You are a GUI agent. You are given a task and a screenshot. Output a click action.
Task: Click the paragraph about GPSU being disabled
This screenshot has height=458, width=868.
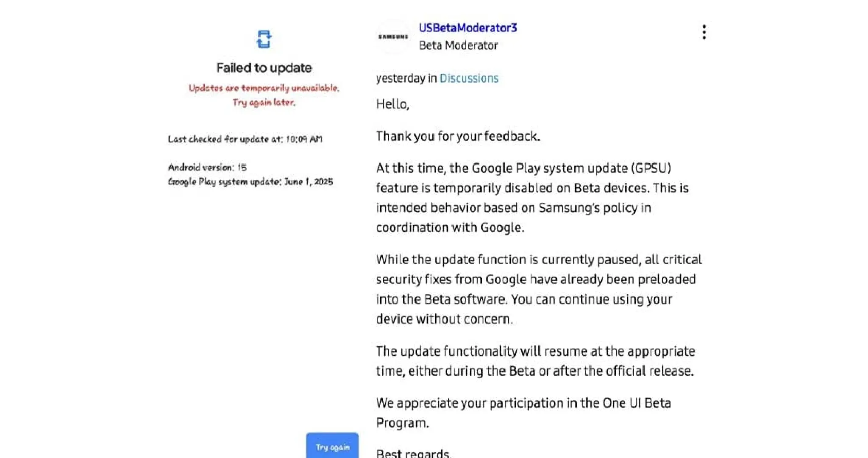532,198
